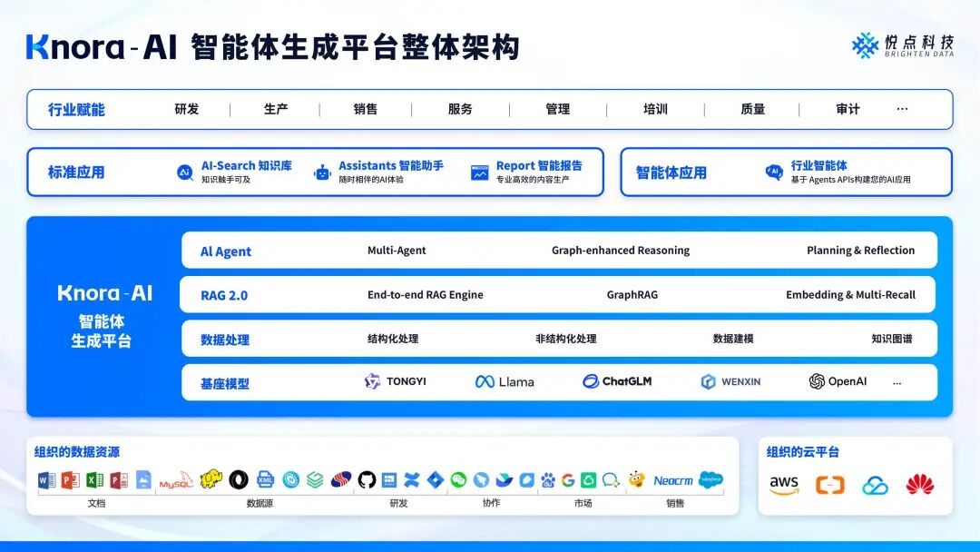Image resolution: width=980 pixels, height=552 pixels.
Task: Click Planning & Reflection text
Action: [x=860, y=250]
